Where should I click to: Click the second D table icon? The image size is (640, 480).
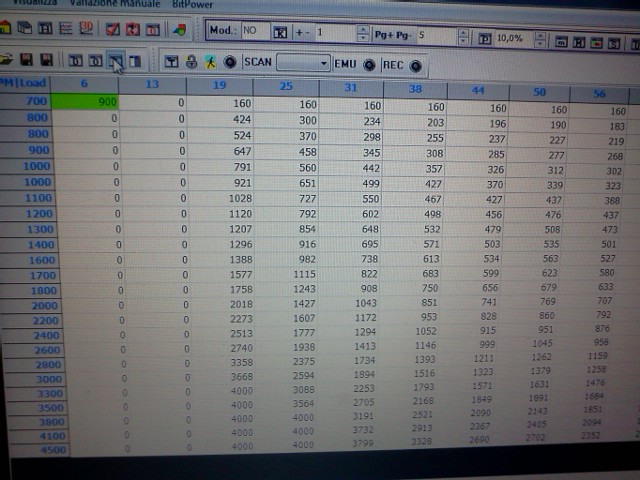(96, 61)
